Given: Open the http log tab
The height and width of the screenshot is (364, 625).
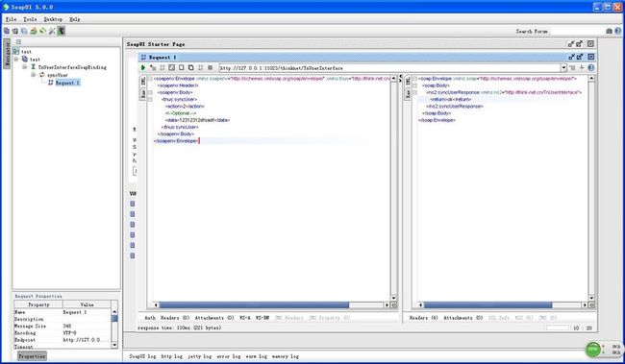Looking at the screenshot, I should tap(172, 356).
